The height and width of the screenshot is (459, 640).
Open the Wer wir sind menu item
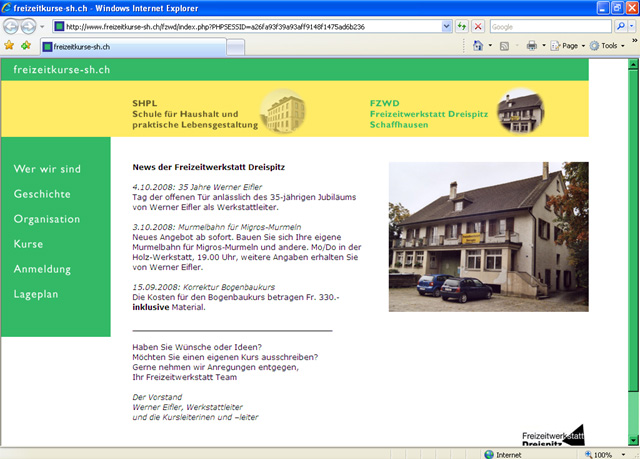coord(47,169)
